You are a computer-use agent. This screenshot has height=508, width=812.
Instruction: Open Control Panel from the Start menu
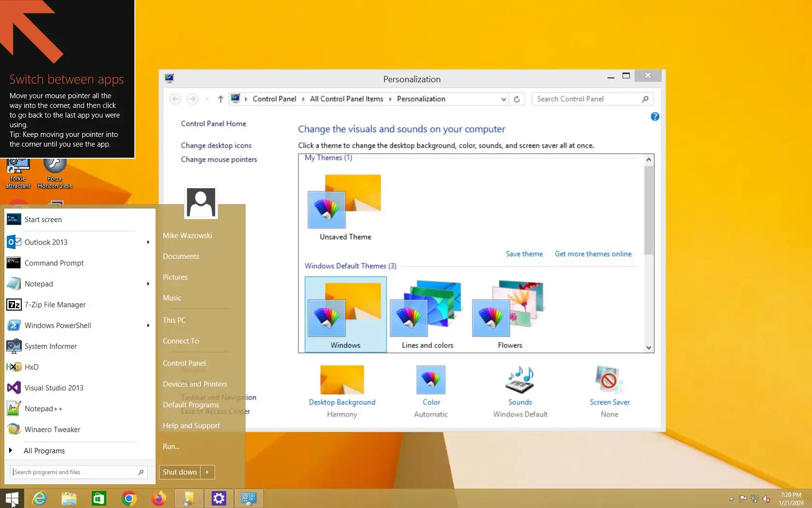184,363
